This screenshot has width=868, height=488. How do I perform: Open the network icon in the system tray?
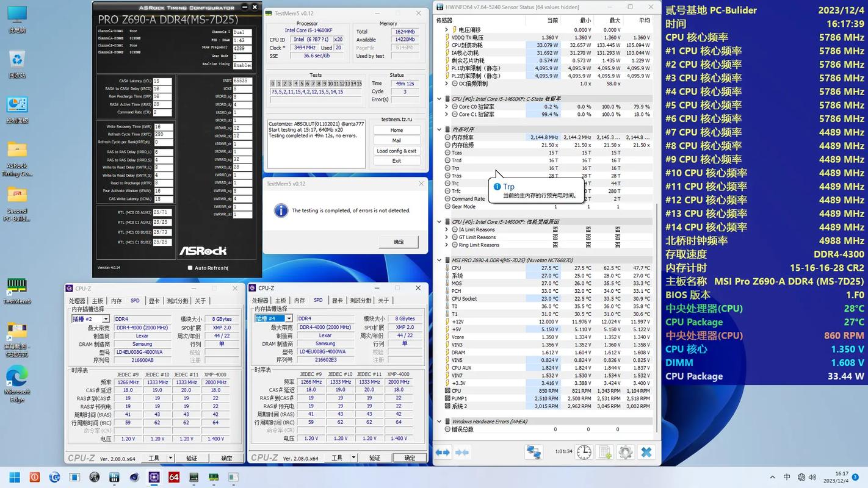tap(802, 477)
